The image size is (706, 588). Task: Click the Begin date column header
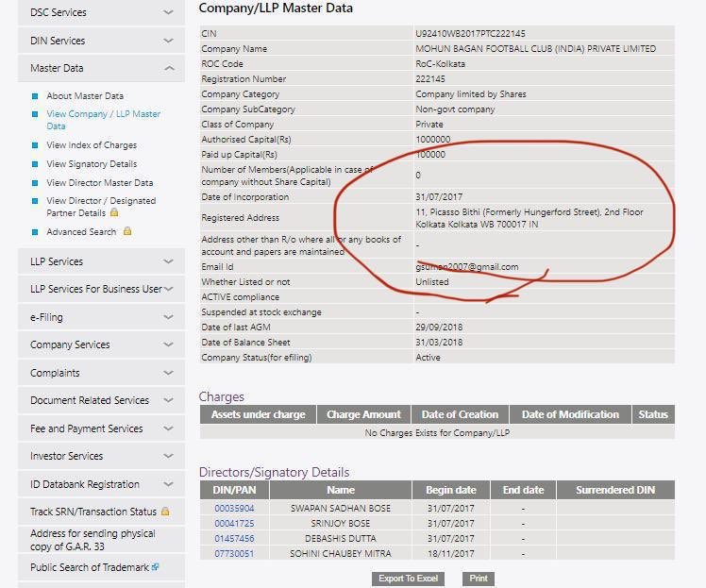[451, 490]
